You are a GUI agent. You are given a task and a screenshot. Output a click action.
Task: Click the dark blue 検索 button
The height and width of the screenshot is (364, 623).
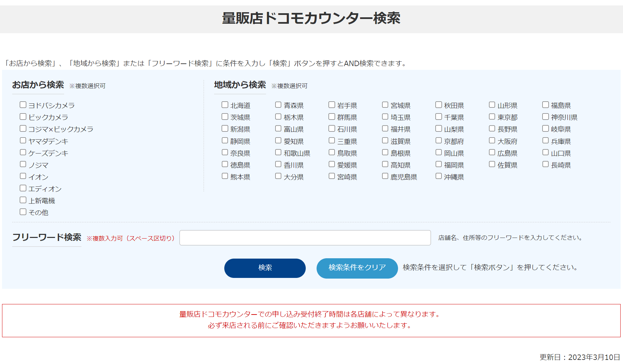pos(265,268)
